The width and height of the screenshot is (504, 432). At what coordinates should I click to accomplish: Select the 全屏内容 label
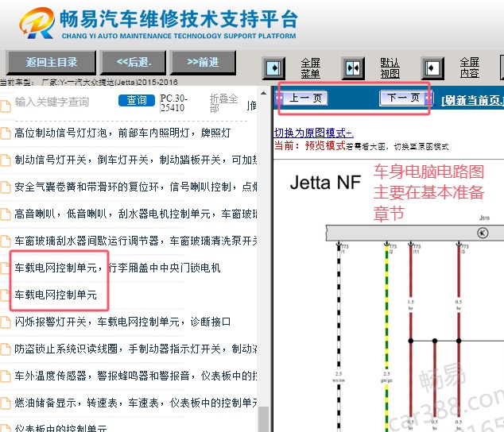click(469, 67)
